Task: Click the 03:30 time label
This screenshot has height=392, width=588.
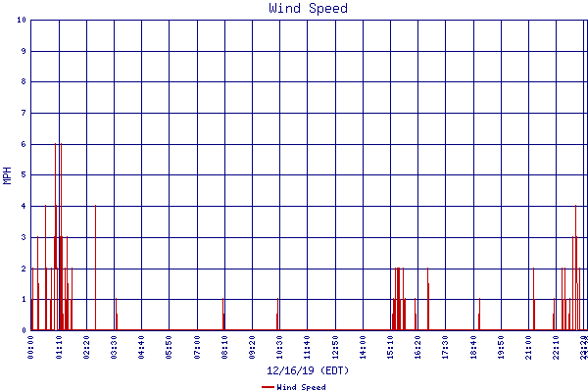Action: click(114, 347)
